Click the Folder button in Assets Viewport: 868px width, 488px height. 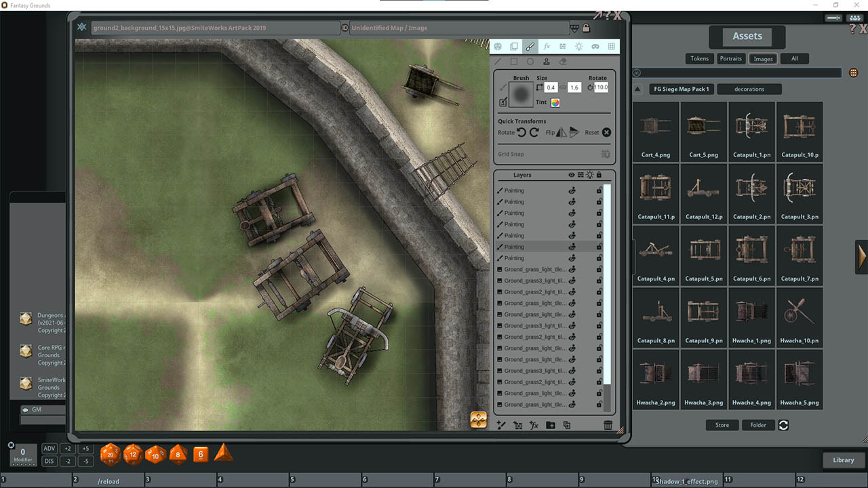(758, 425)
